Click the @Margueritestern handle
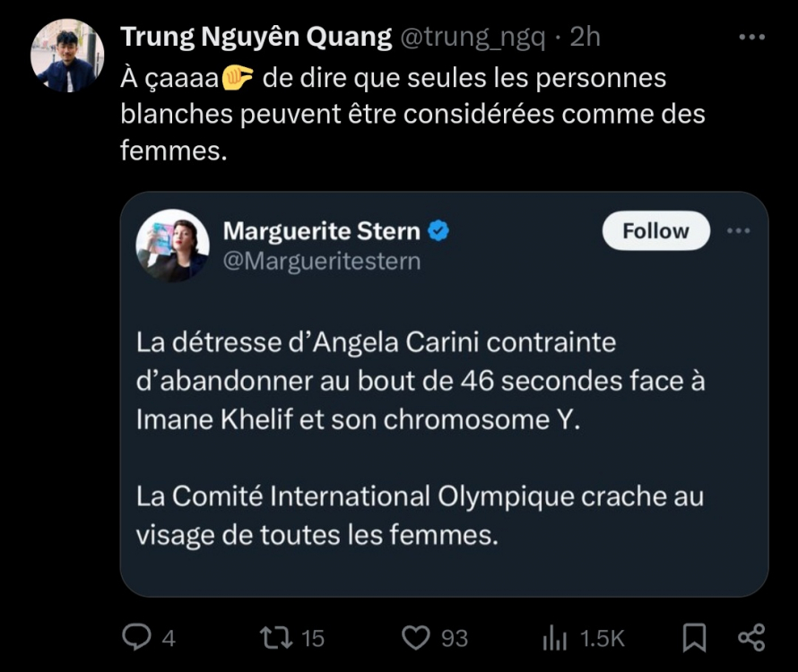The image size is (798, 672). (321, 261)
